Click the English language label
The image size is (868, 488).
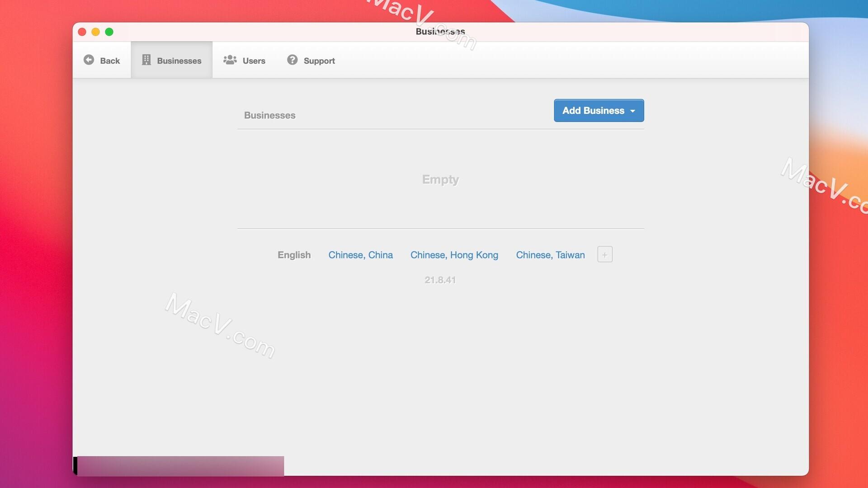(x=294, y=255)
